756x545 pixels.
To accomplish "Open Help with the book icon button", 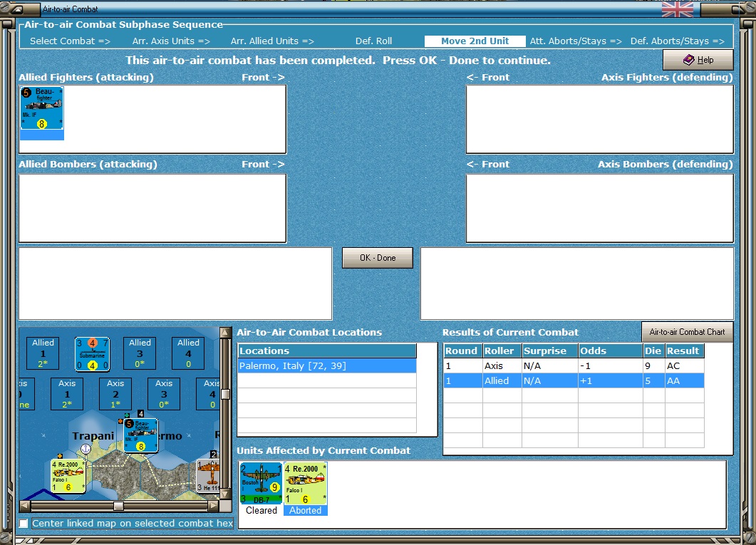I will pyautogui.click(x=698, y=60).
